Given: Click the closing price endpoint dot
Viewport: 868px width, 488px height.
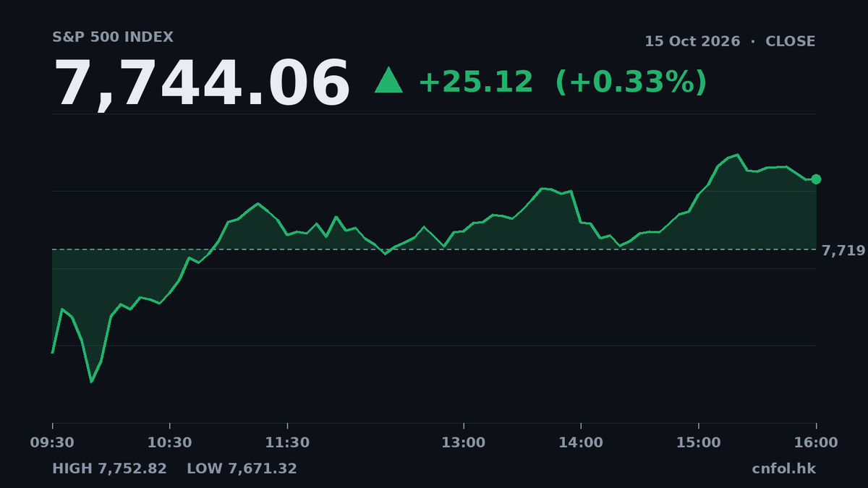Looking at the screenshot, I should point(816,179).
